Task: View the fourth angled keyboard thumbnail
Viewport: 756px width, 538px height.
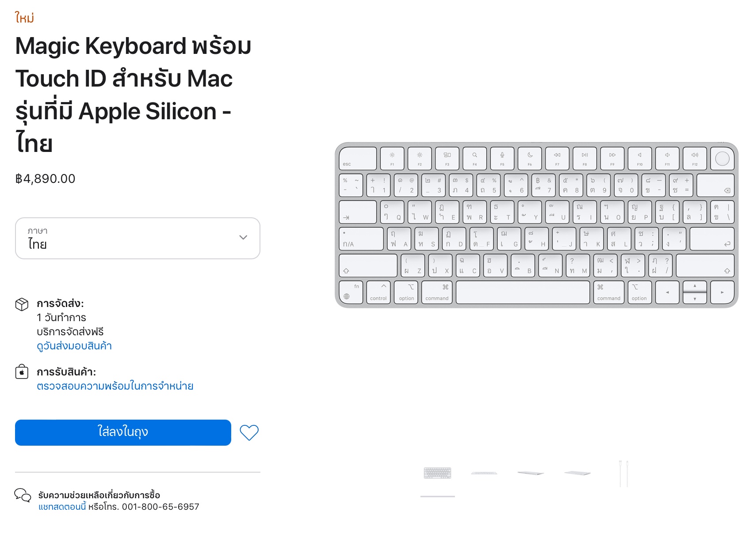Action: (577, 473)
